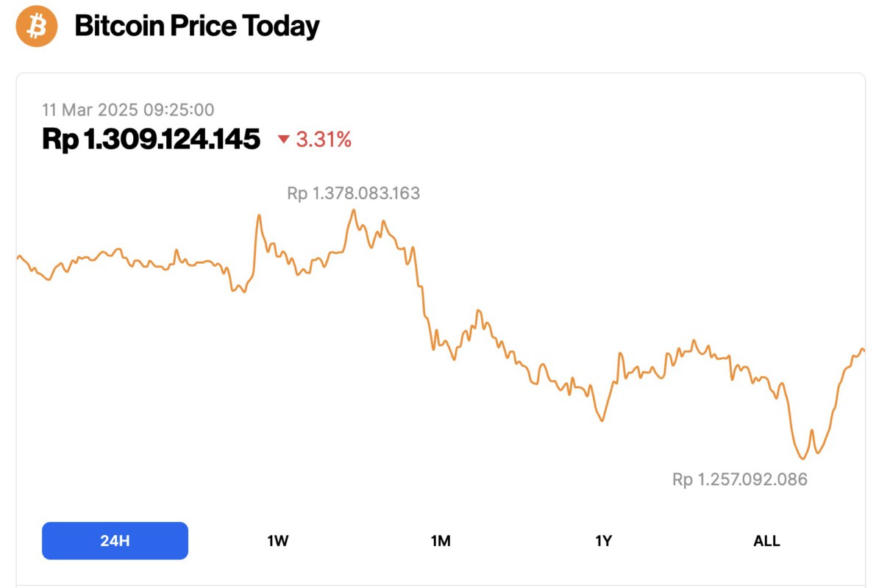The height and width of the screenshot is (588, 876).
Task: Click the Bitcoin Price Today heading
Action: (197, 26)
